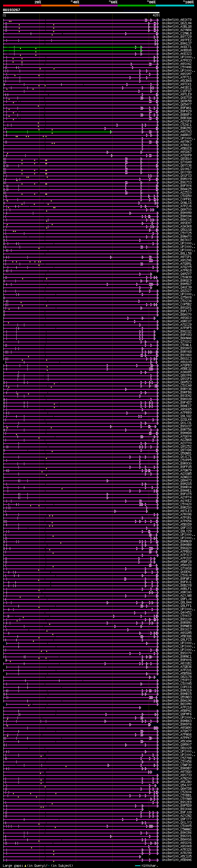Select UniRef100_C5Y4H6 label
This screenshot has height=868, width=197.
(x=177, y=67)
